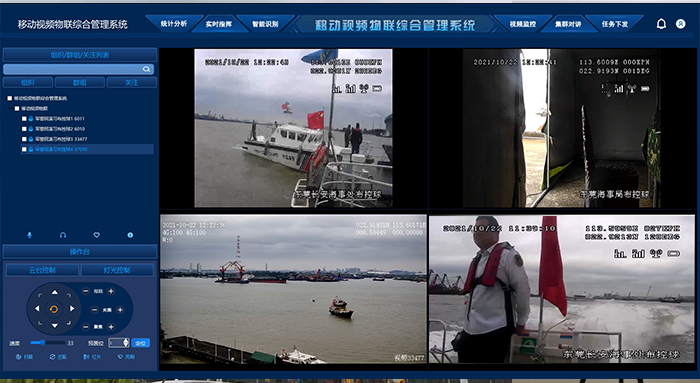Click the heart favorite icon

[96, 235]
